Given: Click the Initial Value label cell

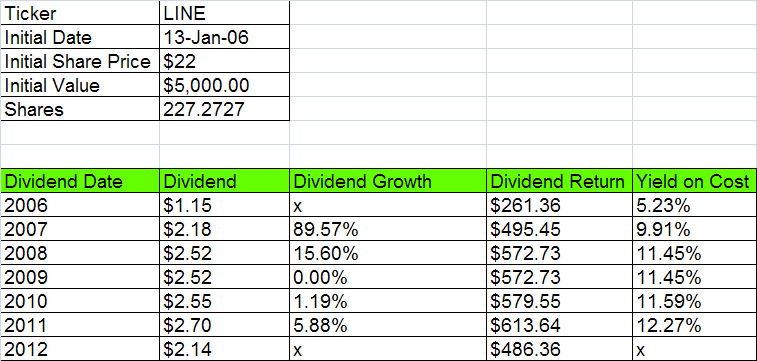Looking at the screenshot, I should pos(80,85).
